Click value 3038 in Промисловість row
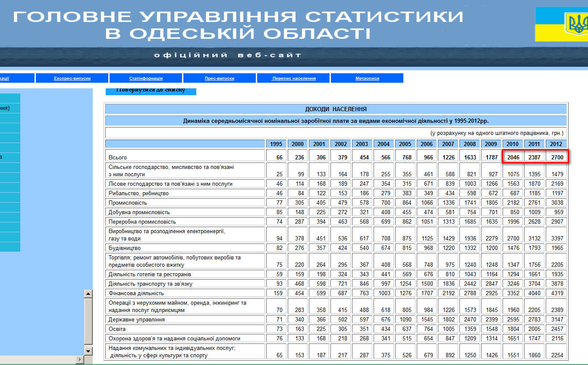Screen dimensions: 588x365 tap(557, 203)
